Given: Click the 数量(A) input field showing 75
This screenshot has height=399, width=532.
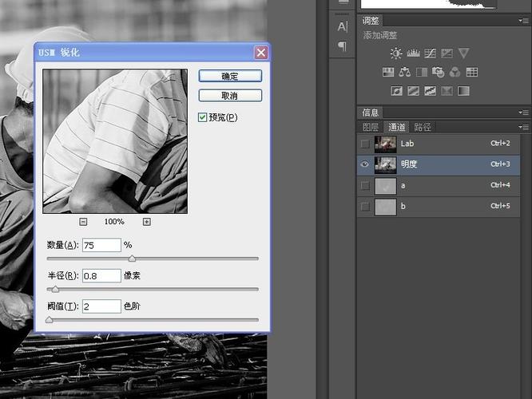Looking at the screenshot, I should (x=101, y=245).
